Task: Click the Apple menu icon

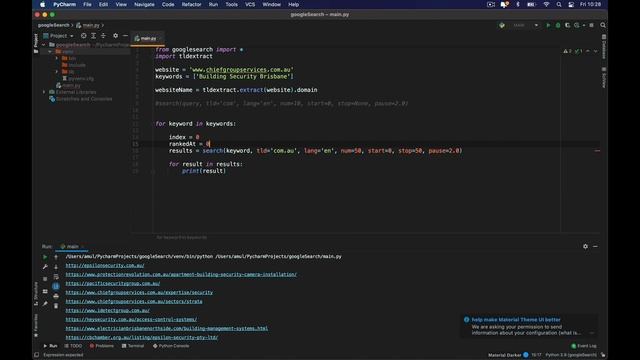Action: pos(42,4)
